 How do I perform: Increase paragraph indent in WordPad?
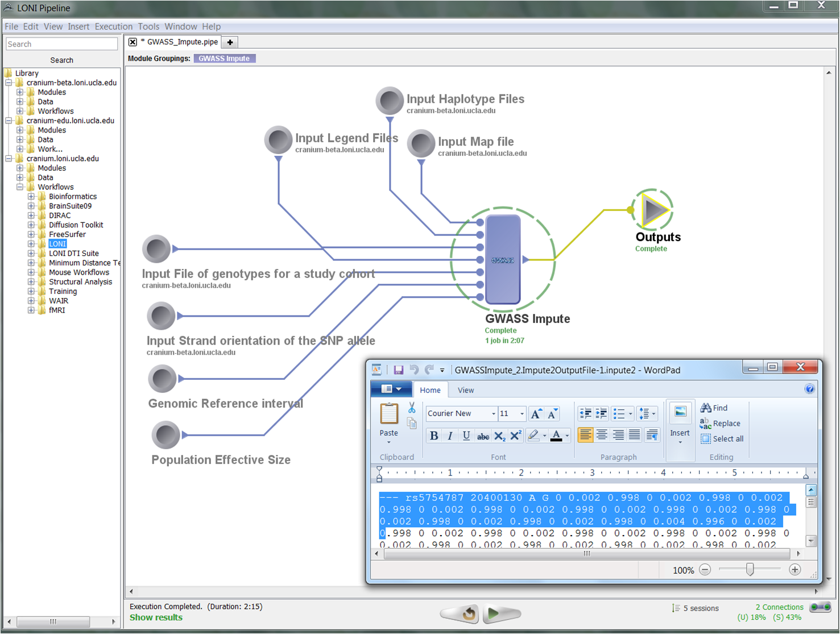[601, 413]
